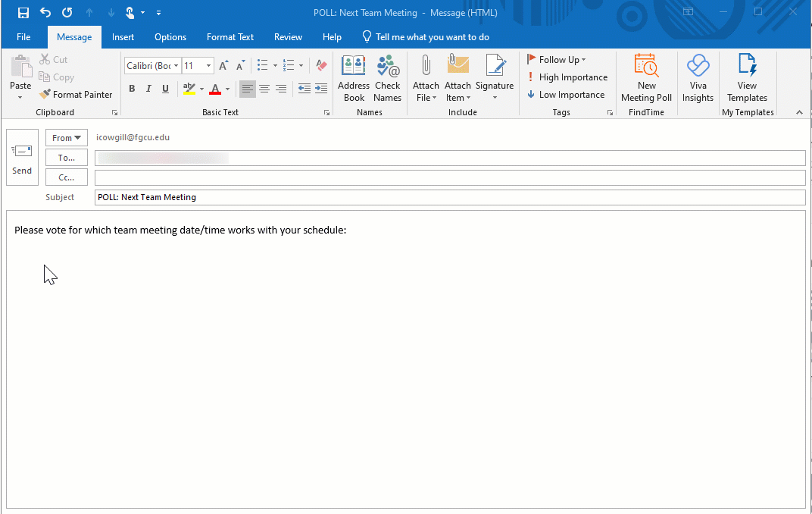Toggle Bold formatting

tap(132, 89)
